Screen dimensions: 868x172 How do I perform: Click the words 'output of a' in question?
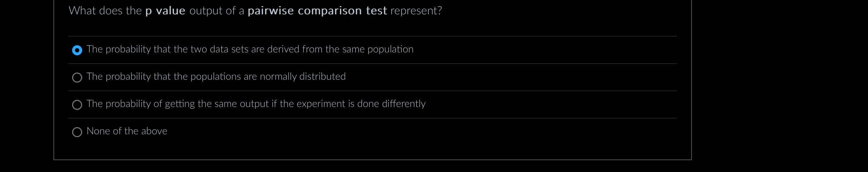click(217, 11)
